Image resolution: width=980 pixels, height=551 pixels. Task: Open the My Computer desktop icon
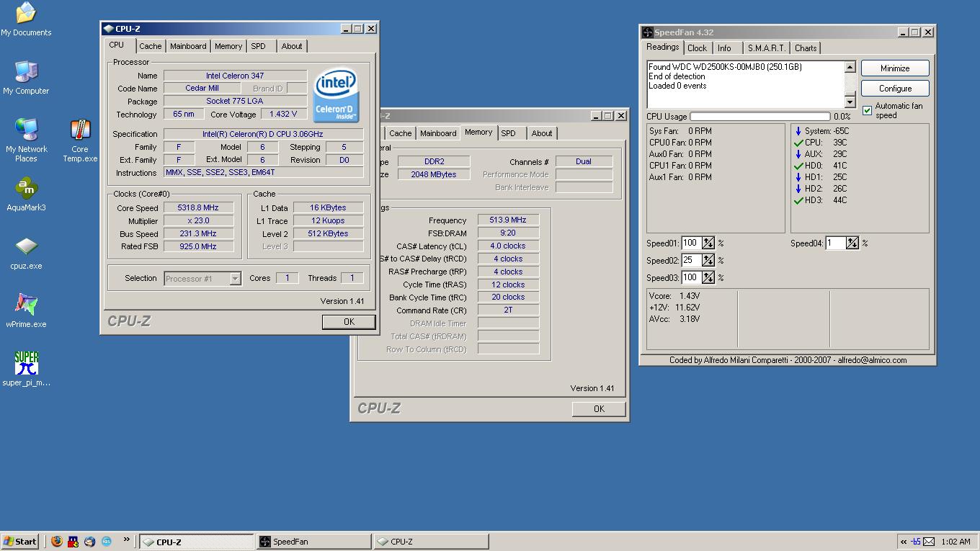pyautogui.click(x=26, y=78)
